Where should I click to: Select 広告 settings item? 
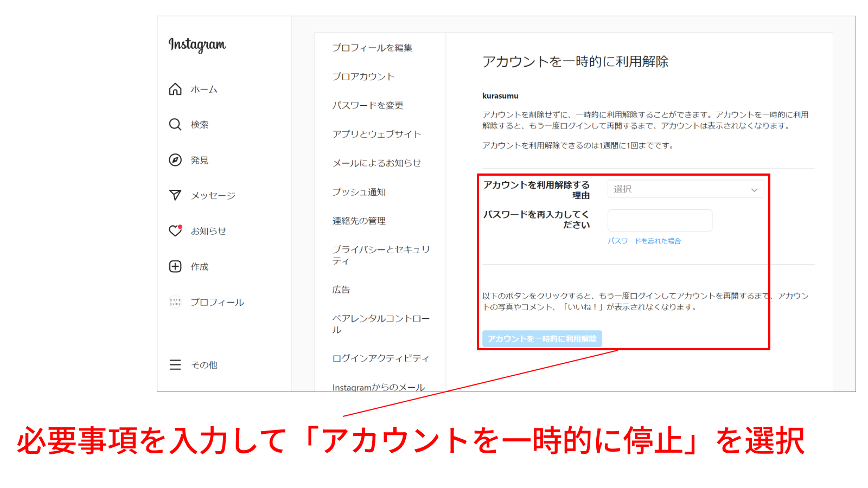tap(341, 290)
